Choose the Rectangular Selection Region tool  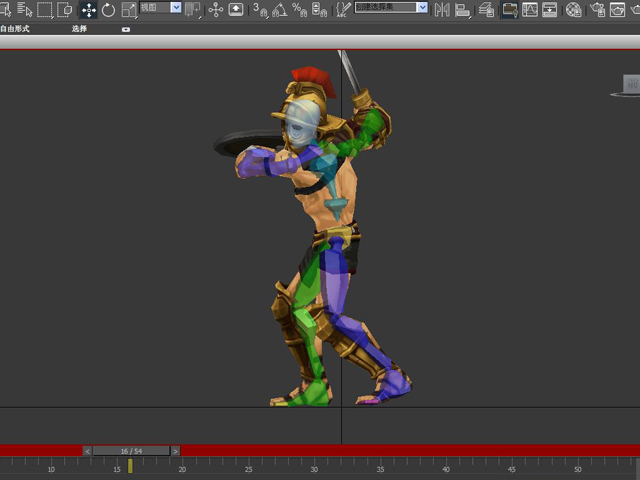click(44, 9)
